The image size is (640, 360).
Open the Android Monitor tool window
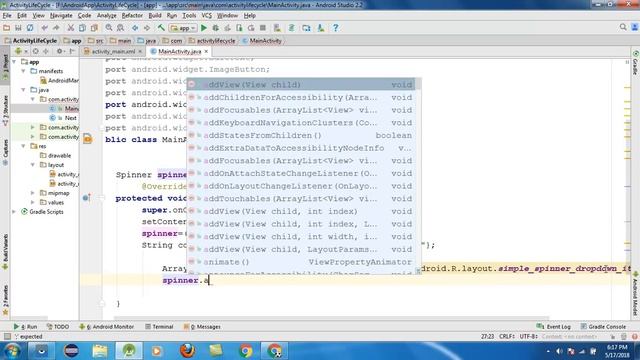106,327
